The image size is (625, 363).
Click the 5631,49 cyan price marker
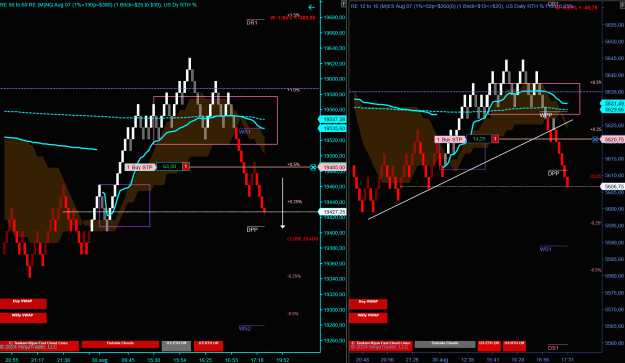pyautogui.click(x=613, y=103)
